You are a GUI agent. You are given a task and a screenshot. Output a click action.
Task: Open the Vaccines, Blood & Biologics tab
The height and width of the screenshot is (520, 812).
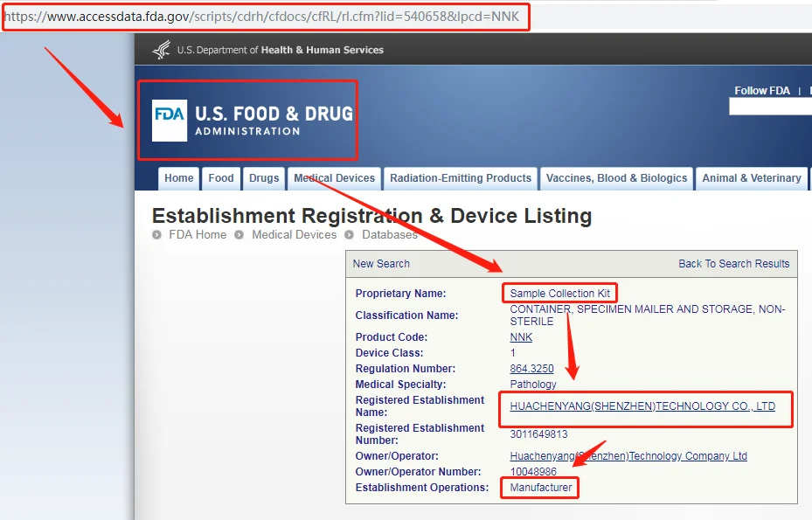[x=617, y=178]
